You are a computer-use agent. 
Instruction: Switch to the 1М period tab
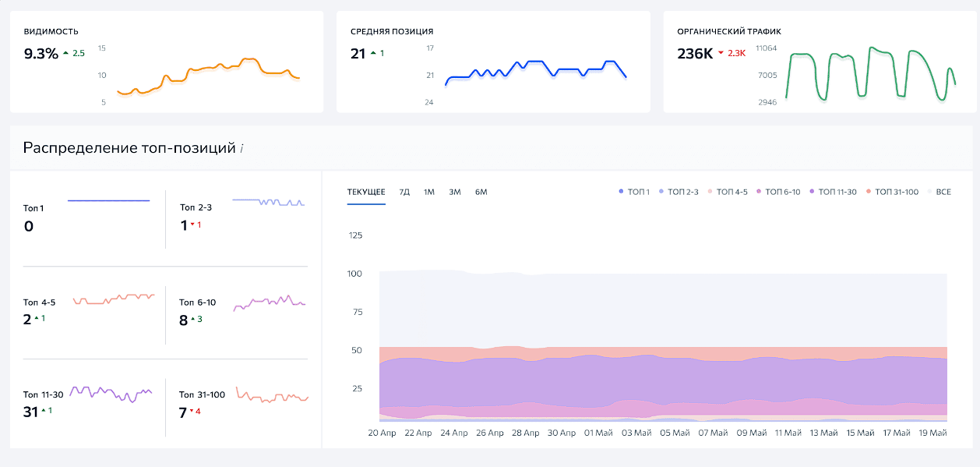coord(429,192)
